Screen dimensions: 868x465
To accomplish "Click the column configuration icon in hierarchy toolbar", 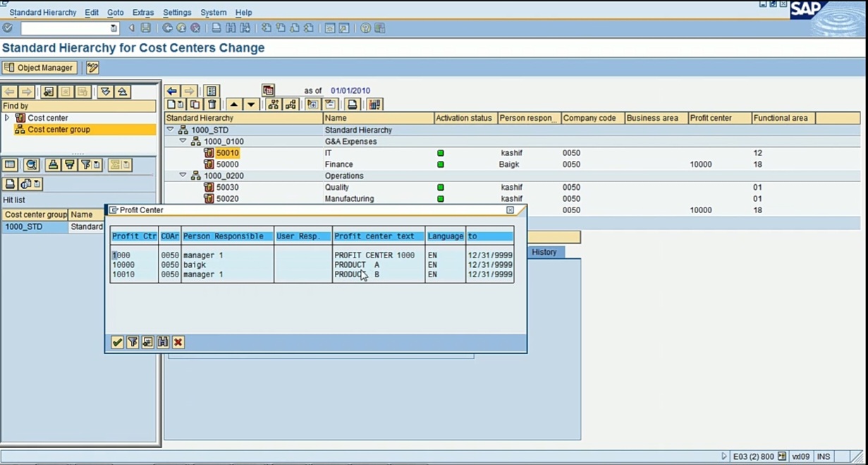I will tap(374, 104).
